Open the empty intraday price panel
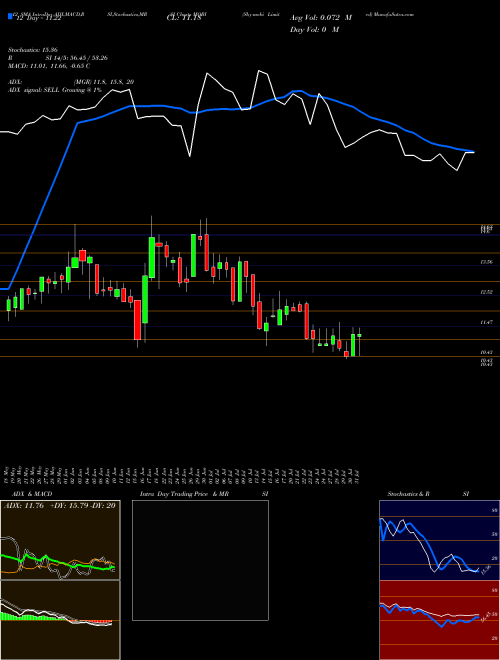 200,560
